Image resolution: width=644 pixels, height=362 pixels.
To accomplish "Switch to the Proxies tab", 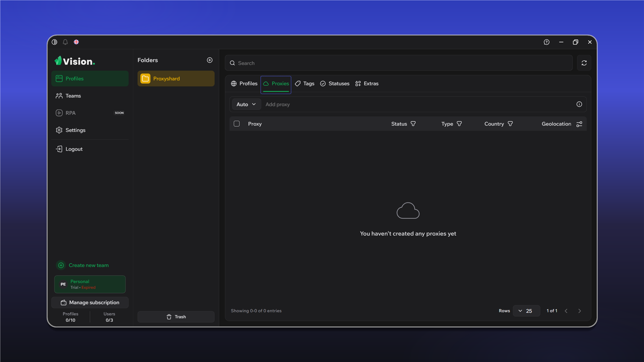I will (x=276, y=83).
